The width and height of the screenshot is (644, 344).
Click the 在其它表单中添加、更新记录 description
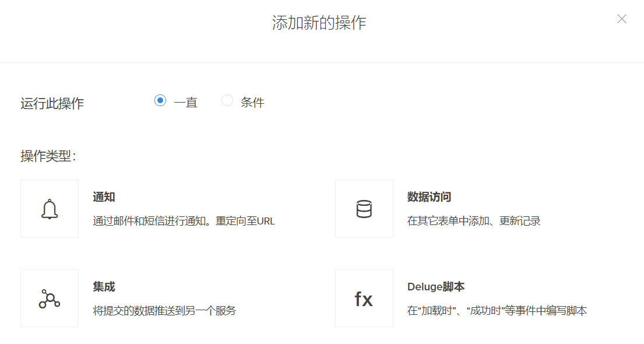[x=474, y=221]
